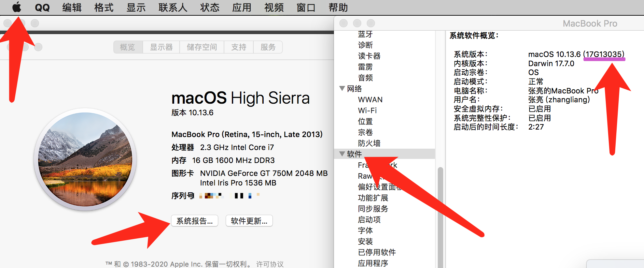Collapse the 网络 section triangle
The width and height of the screenshot is (644, 268).
342,88
